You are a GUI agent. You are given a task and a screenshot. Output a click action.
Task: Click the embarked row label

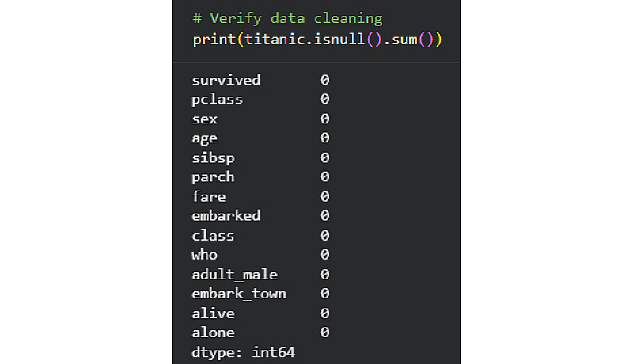(x=226, y=215)
